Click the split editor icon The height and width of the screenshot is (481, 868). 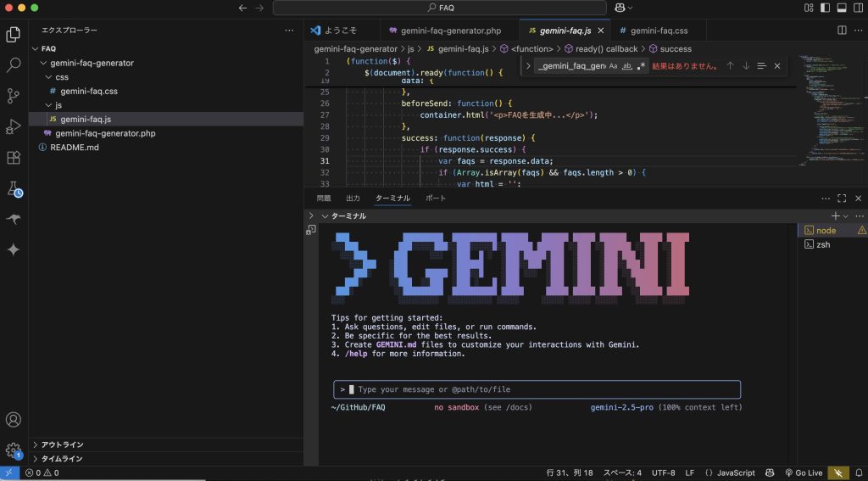coord(842,31)
